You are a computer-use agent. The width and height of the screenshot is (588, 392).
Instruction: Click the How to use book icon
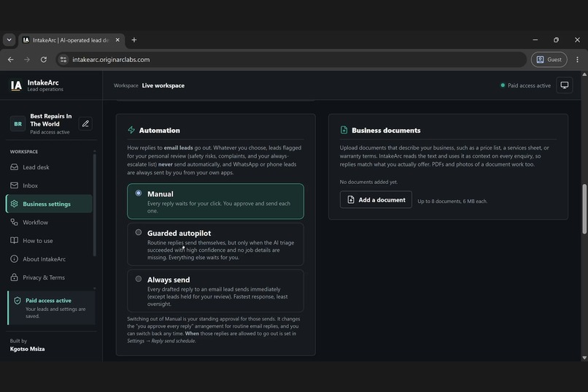tap(15, 240)
